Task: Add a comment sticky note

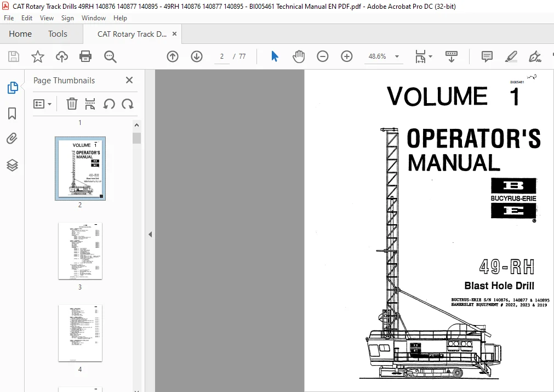Action: 487,56
